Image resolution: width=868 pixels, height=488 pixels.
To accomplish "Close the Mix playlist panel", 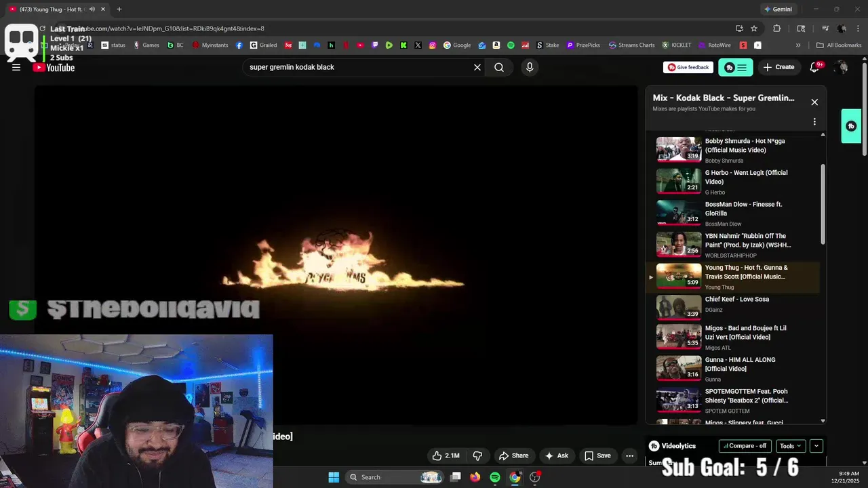I will click(814, 102).
